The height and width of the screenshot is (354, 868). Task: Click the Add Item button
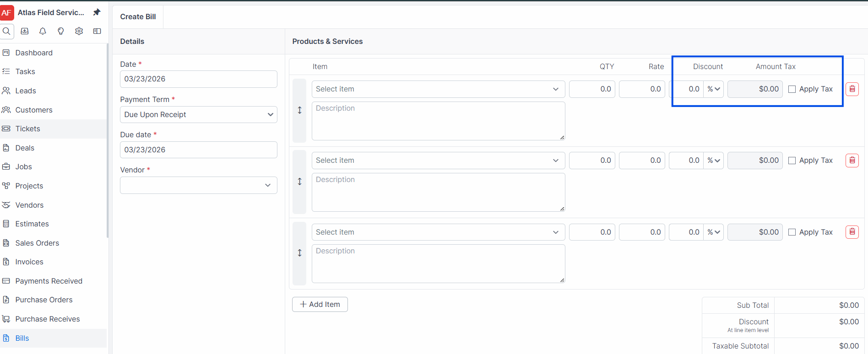pos(320,304)
